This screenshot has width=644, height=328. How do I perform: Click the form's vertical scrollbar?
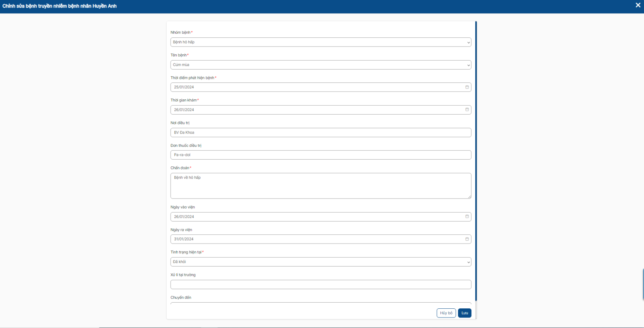point(476,161)
